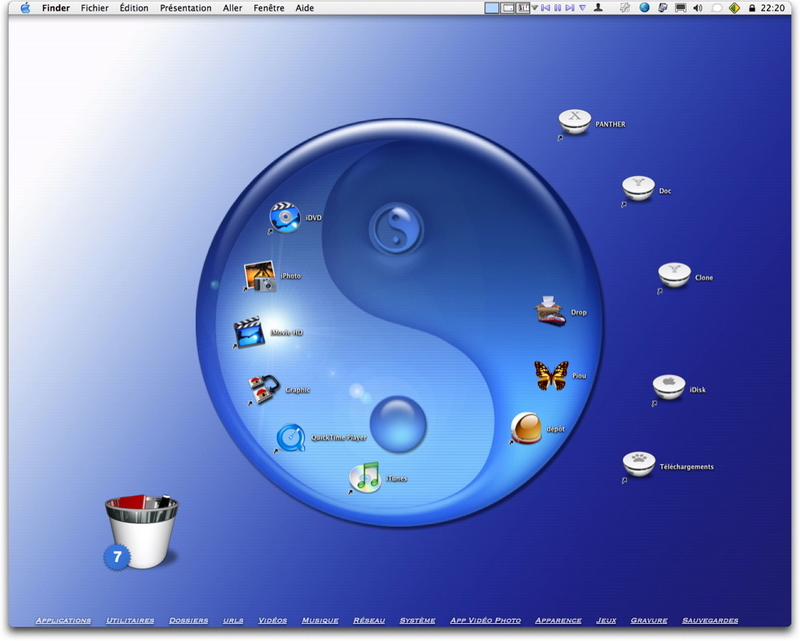Image resolution: width=800 pixels, height=641 pixels.
Task: Click the urls link
Action: [x=233, y=621]
